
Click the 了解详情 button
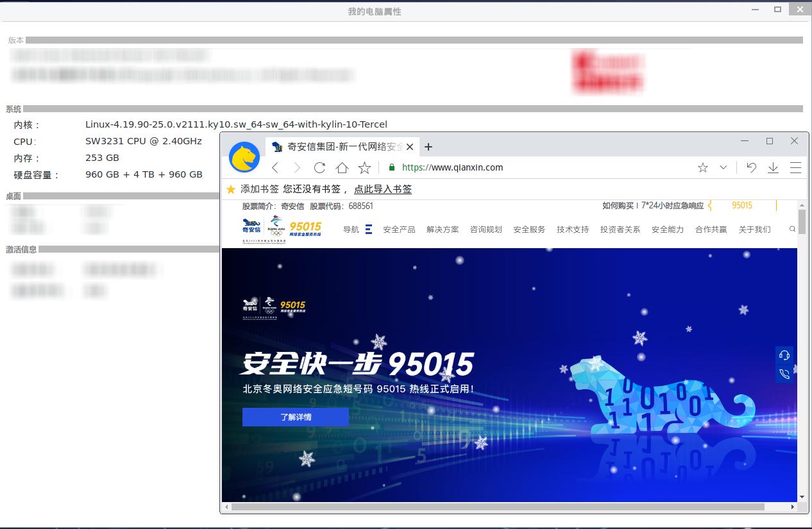coord(296,417)
